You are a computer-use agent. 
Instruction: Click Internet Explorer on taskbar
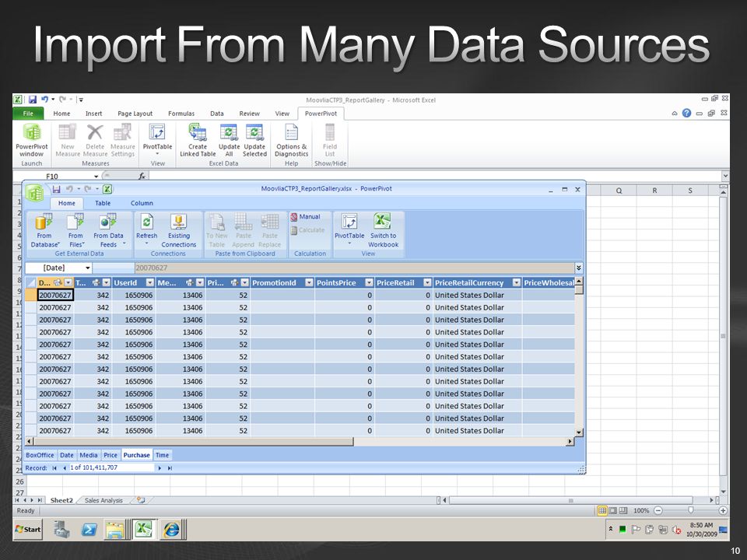point(172,529)
